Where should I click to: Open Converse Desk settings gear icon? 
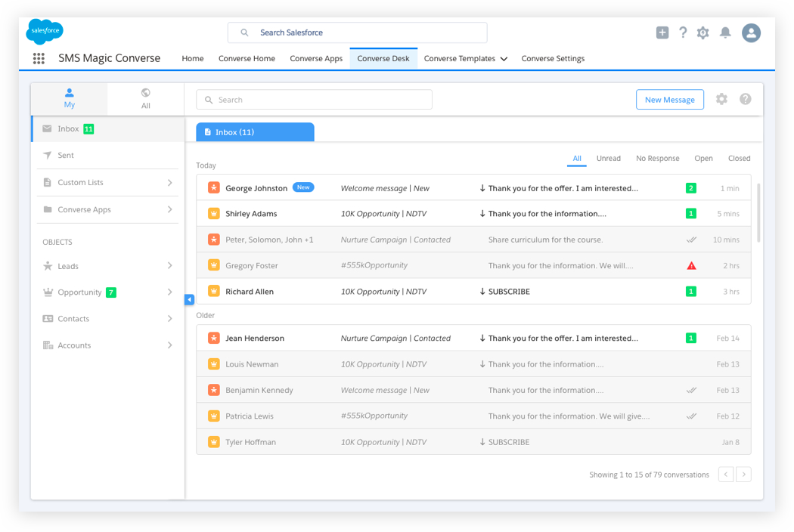pyautogui.click(x=721, y=99)
